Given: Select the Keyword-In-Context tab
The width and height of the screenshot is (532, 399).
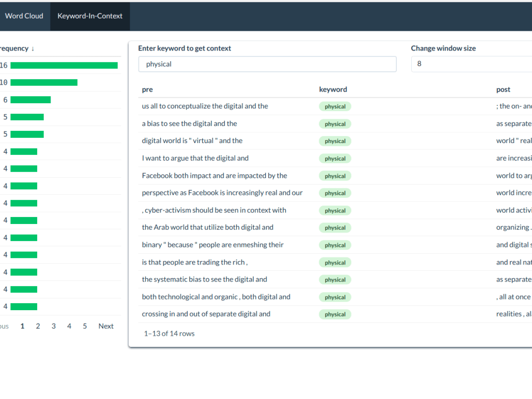Looking at the screenshot, I should click(90, 16).
